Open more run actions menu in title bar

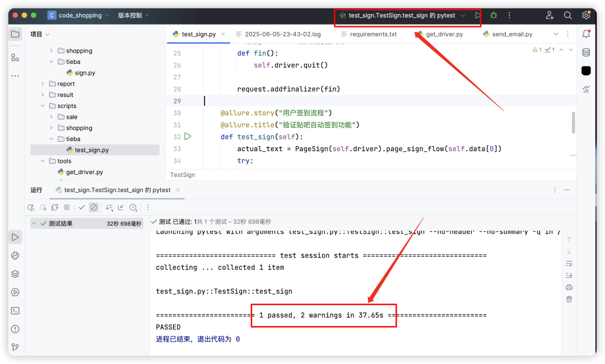click(509, 16)
